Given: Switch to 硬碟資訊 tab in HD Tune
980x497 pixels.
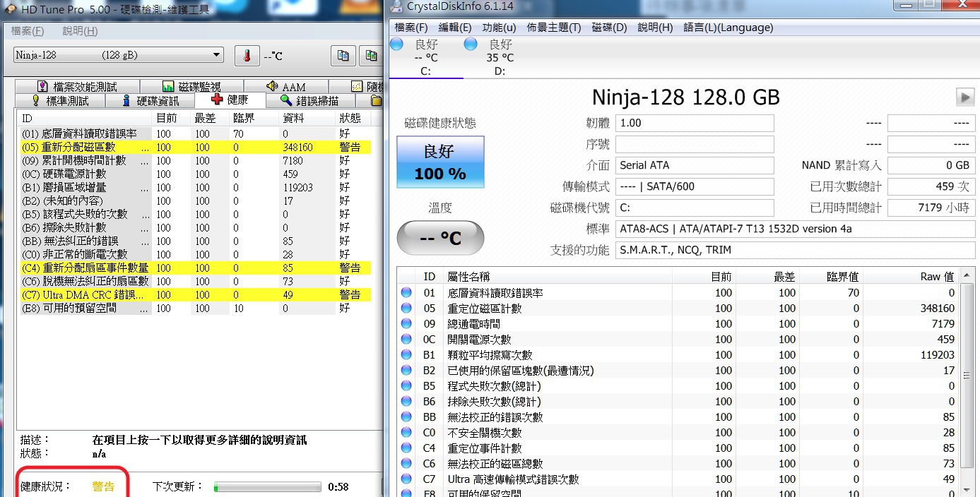Looking at the screenshot, I should click(150, 101).
